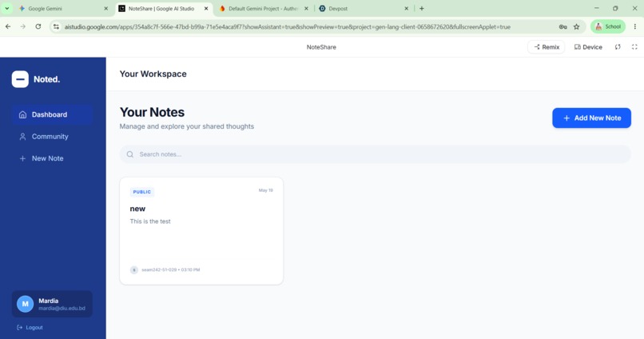644x339 pixels.
Task: Open the School profile button
Action: click(608, 26)
